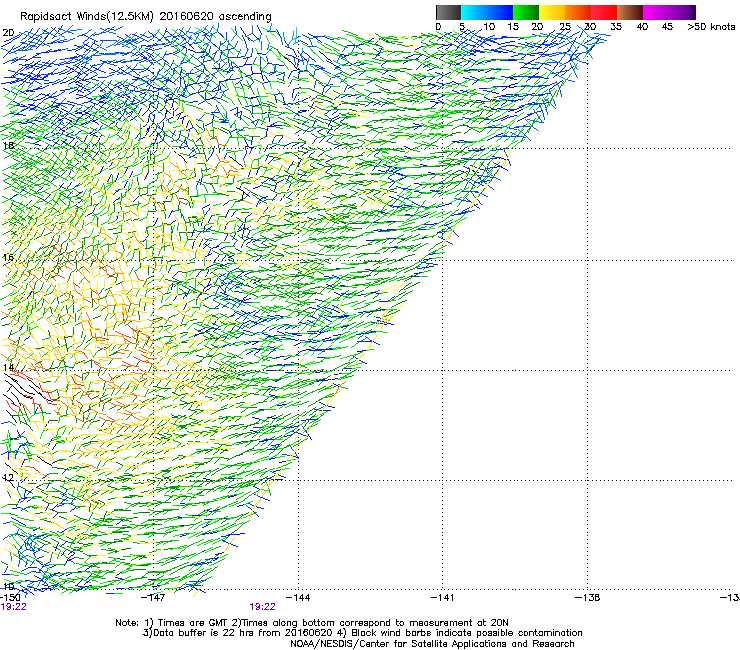Screen dimensions: 740x650
Task: Click the latitude label '18'
Action: point(8,145)
